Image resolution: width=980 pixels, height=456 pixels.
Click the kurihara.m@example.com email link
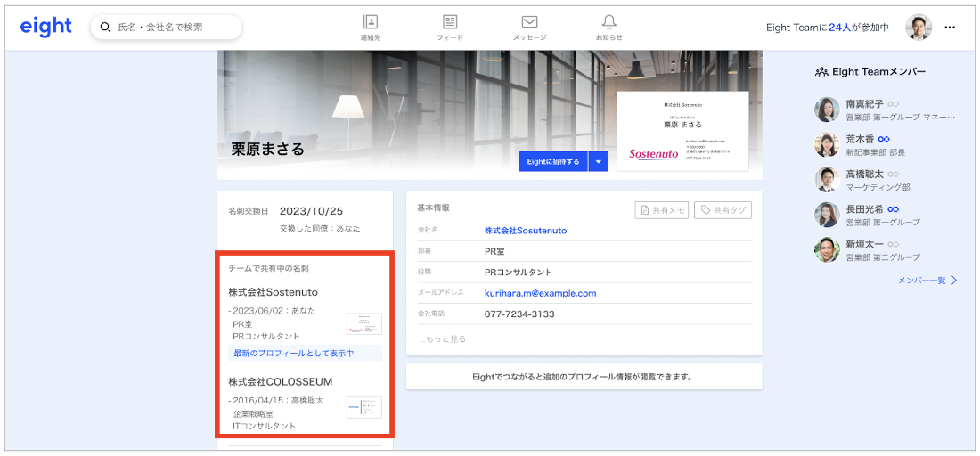(x=540, y=293)
